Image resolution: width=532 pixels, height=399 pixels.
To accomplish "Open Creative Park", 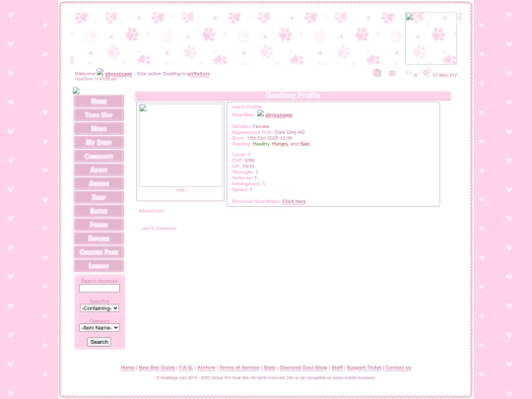I will point(99,252).
